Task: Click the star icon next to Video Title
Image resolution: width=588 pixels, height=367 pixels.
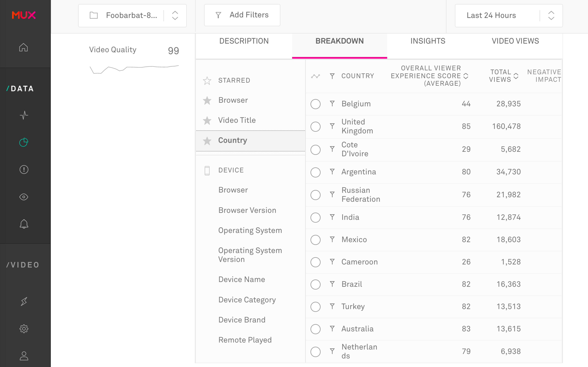Action: [207, 120]
